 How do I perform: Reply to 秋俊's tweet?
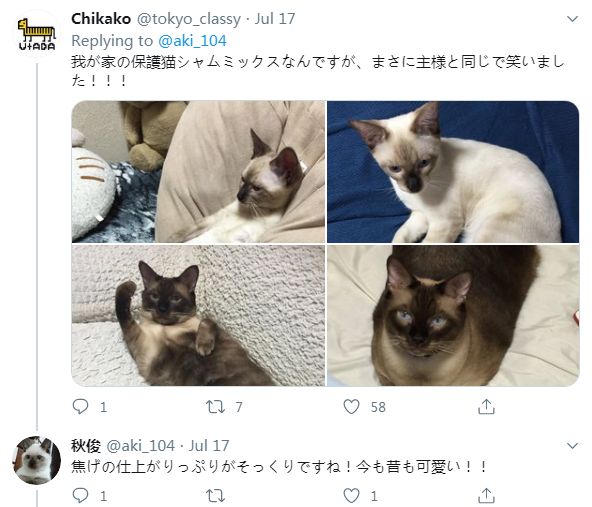coord(80,495)
